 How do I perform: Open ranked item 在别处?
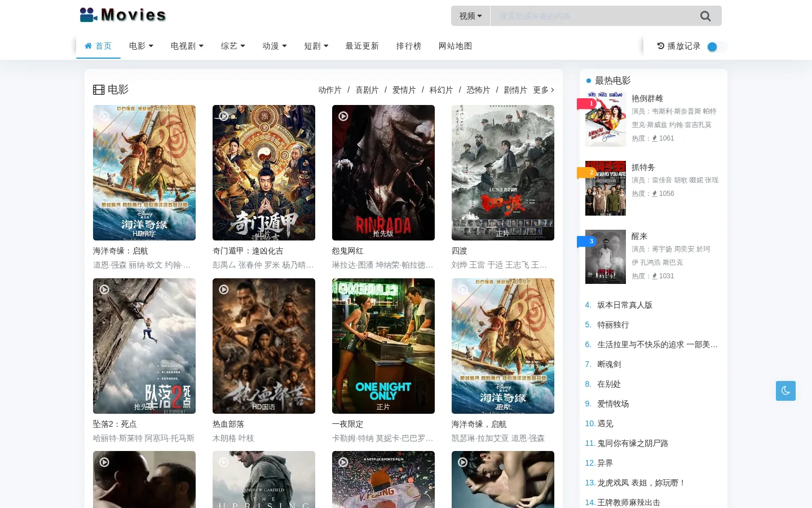tap(609, 384)
